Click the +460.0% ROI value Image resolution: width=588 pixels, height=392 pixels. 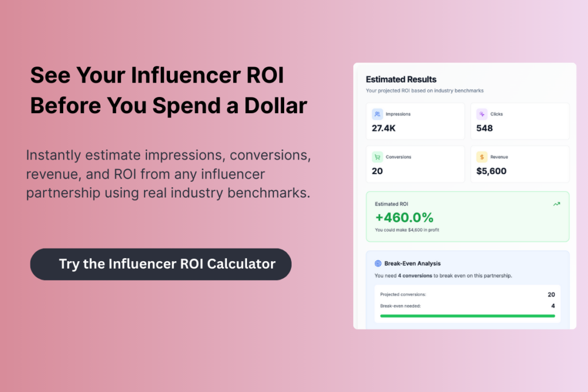pos(404,218)
